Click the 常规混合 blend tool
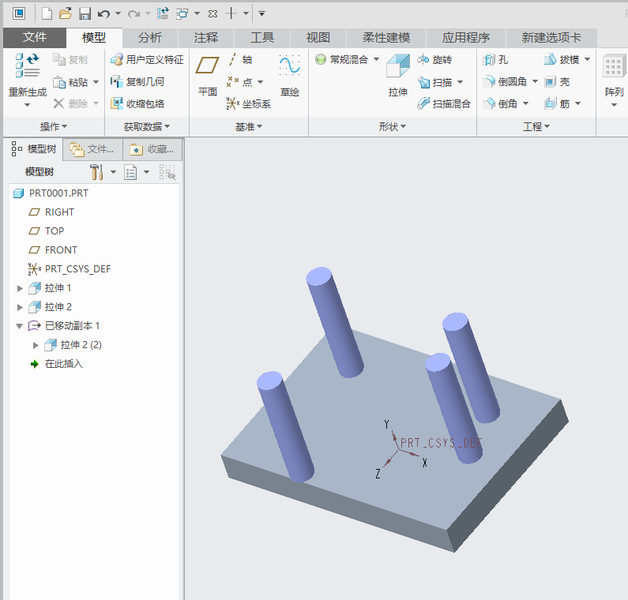 pos(342,60)
